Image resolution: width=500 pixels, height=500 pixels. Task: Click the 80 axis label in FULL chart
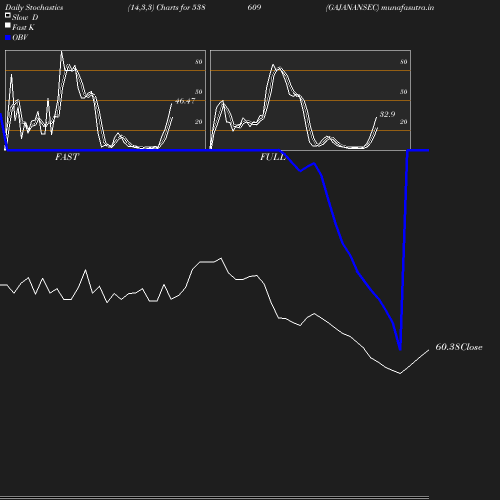(404, 62)
